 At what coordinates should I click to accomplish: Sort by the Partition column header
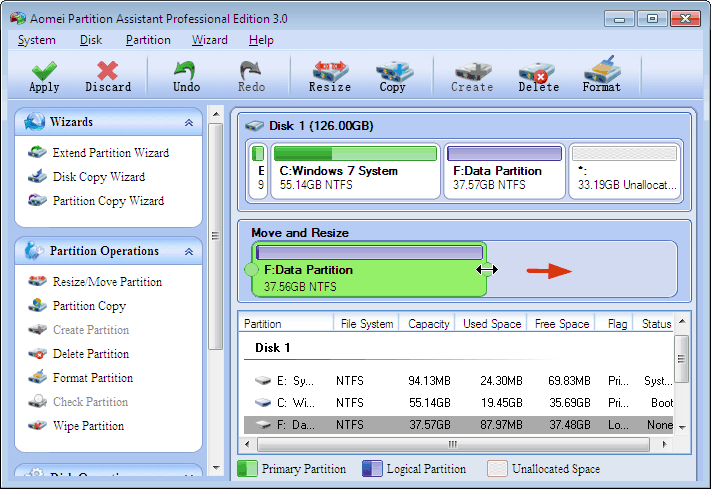tap(287, 324)
